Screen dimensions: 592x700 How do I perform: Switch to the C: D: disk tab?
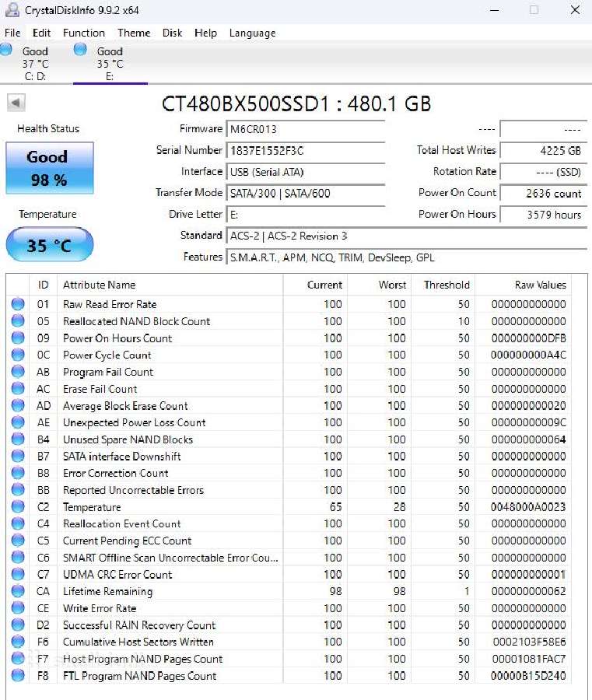[x=36, y=64]
